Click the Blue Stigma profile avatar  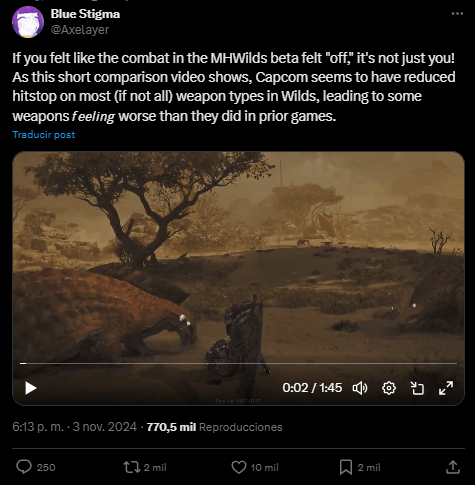tap(28, 22)
